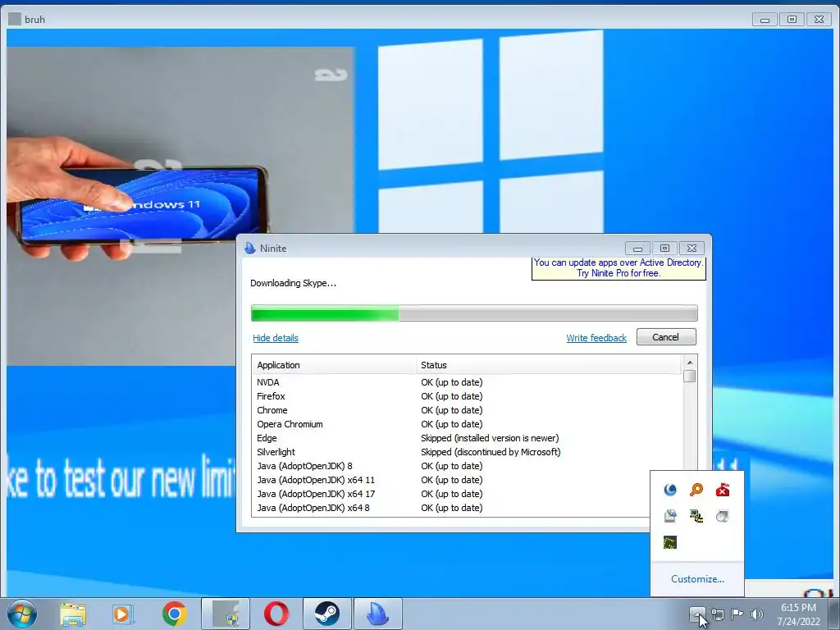Open the volume speaker tray icon

[x=756, y=614]
